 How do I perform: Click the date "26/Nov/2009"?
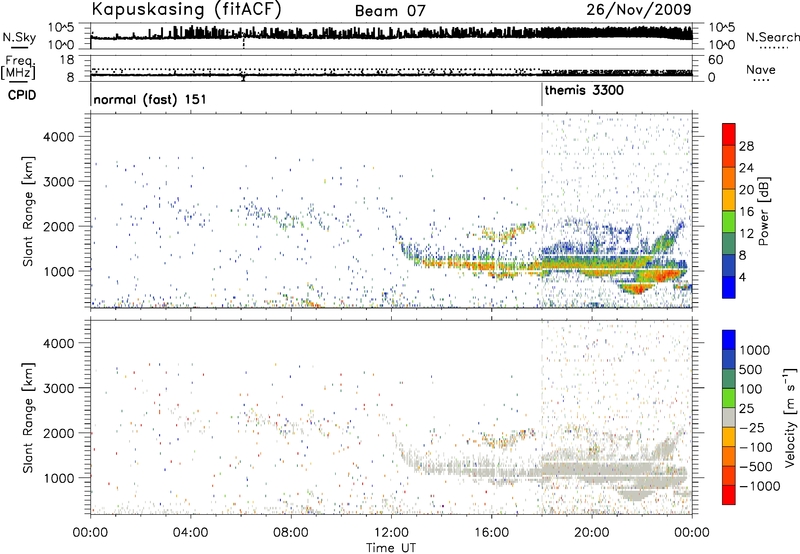point(639,9)
